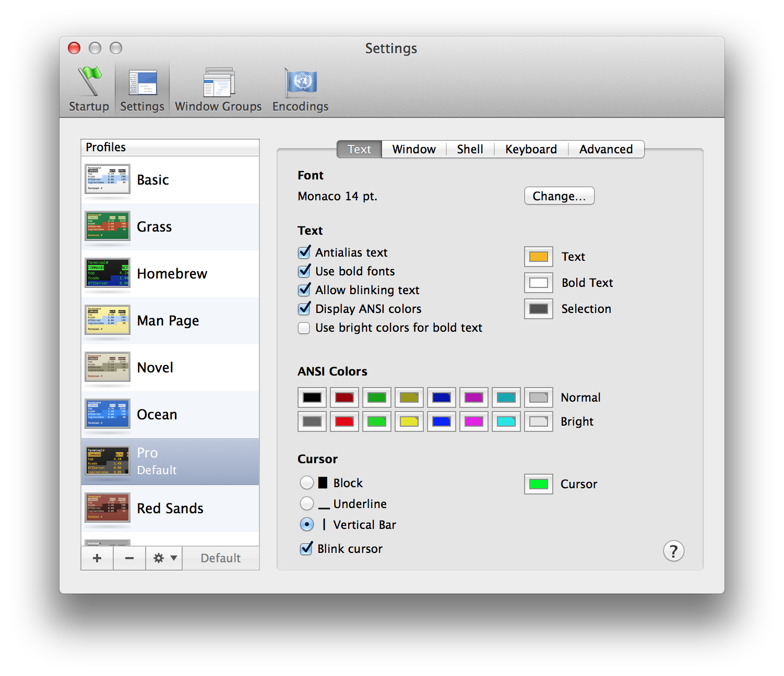Choose the Block cursor radio button
The image size is (784, 676).
(307, 483)
